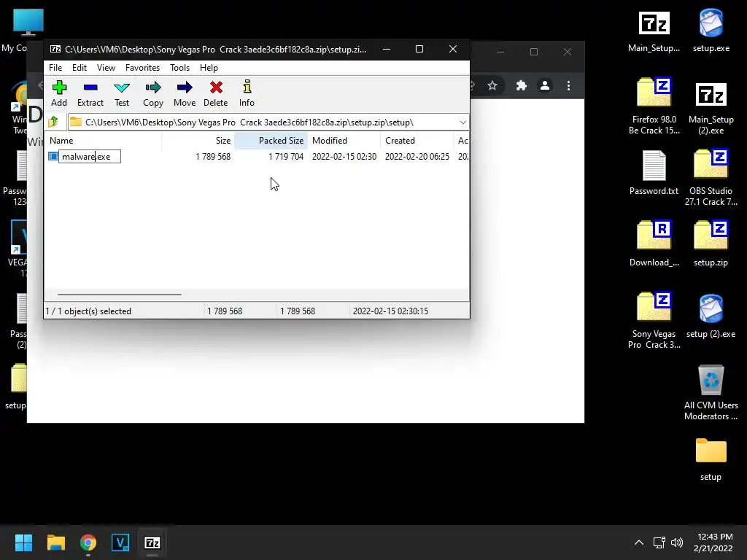Click the volume speaker tray icon
The width and height of the screenshot is (747, 560).
[676, 542]
